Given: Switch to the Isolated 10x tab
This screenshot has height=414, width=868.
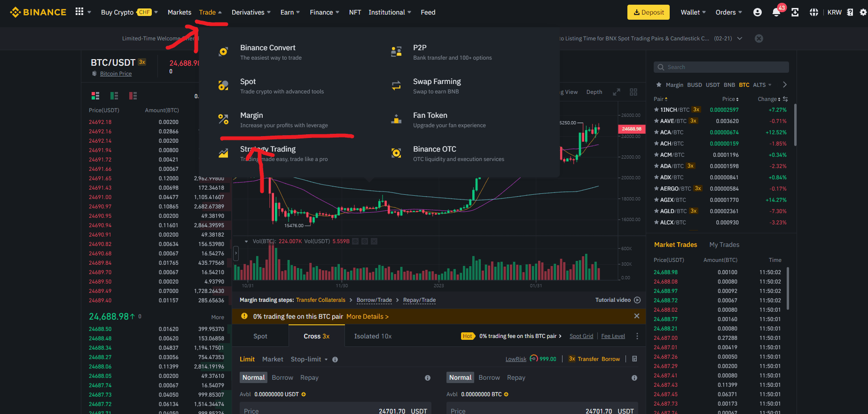Looking at the screenshot, I should tap(373, 336).
